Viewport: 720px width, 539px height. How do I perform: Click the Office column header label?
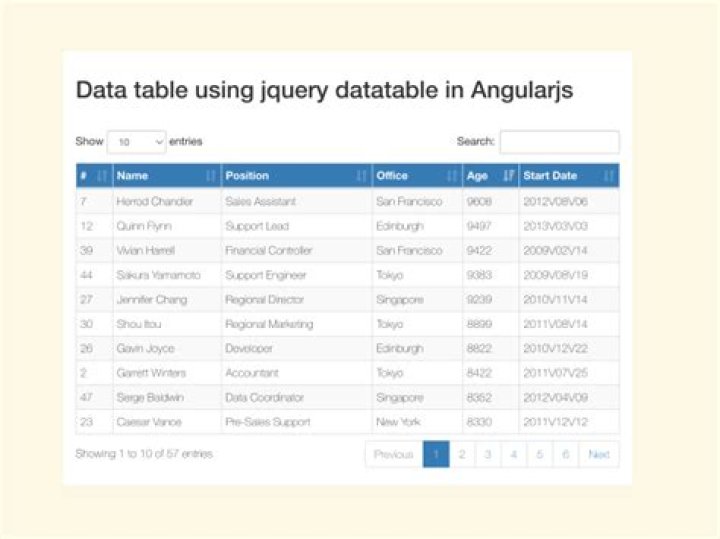coord(392,176)
